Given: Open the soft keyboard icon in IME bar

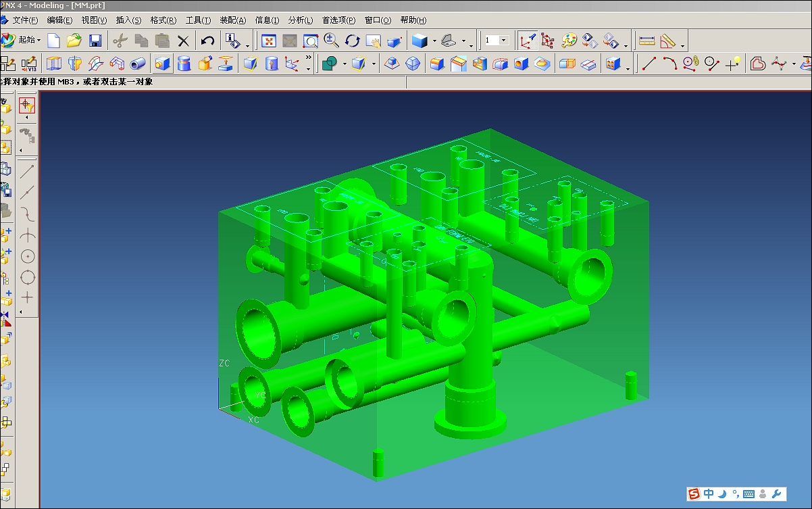Looking at the screenshot, I should [748, 494].
